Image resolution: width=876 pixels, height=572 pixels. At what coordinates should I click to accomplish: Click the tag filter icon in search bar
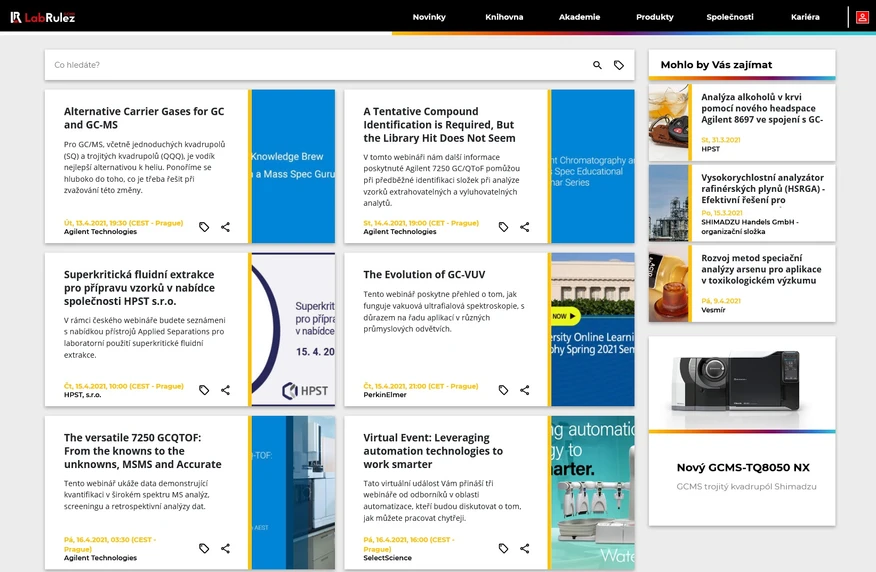point(619,65)
